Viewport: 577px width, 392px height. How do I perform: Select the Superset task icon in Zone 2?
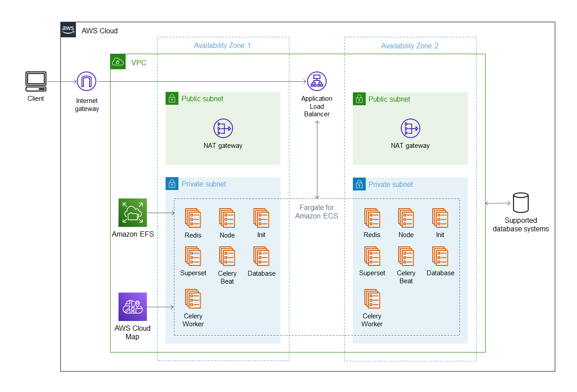point(372,256)
